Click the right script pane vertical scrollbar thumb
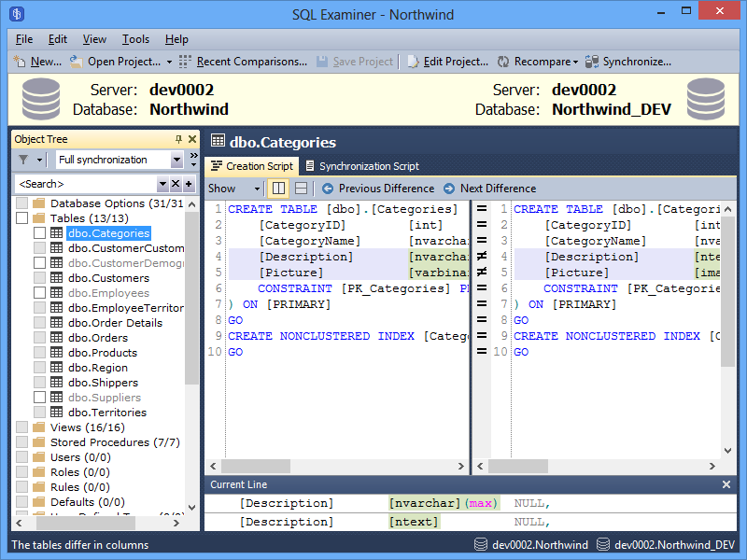This screenshot has height=560, width=747. 727,290
